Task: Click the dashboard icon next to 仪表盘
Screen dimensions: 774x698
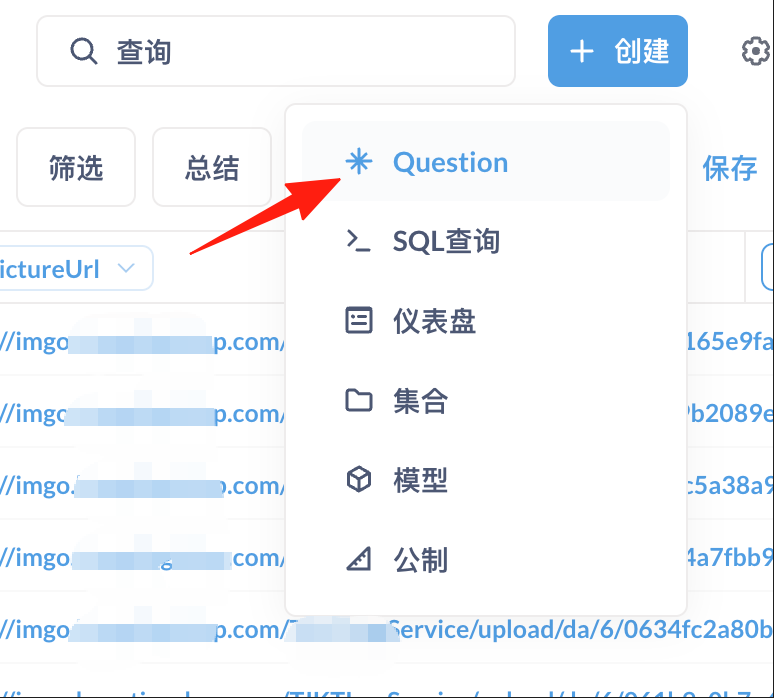Action: pos(358,321)
